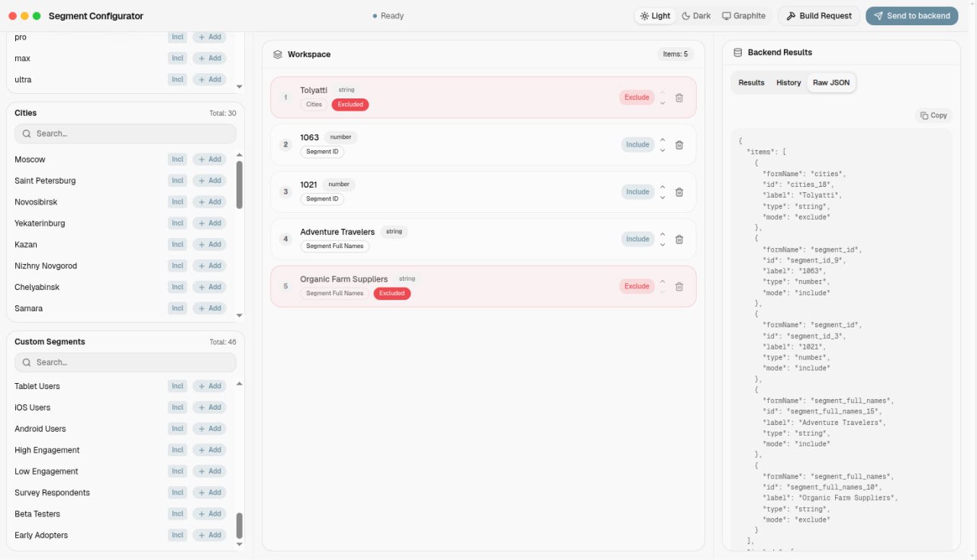977x560 pixels.
Task: Open the History tab
Action: tap(788, 82)
